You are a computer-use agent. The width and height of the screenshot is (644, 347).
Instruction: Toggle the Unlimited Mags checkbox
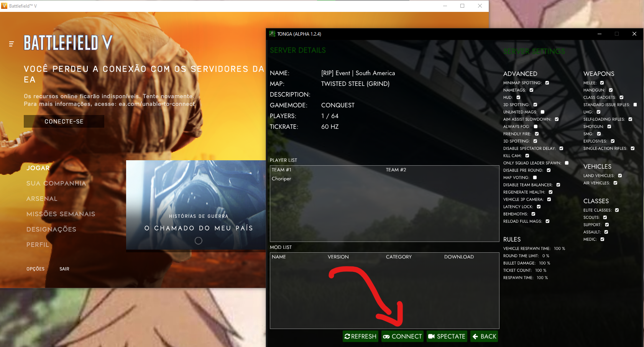click(542, 112)
